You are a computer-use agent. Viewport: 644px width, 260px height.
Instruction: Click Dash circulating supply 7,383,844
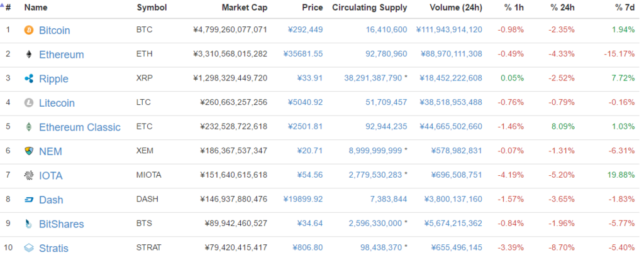tap(389, 199)
